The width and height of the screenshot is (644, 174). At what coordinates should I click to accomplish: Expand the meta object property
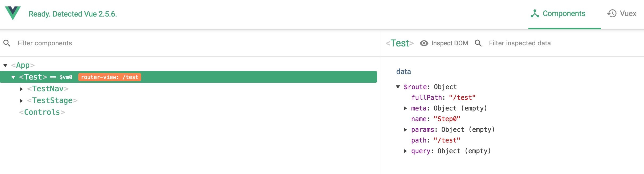405,108
